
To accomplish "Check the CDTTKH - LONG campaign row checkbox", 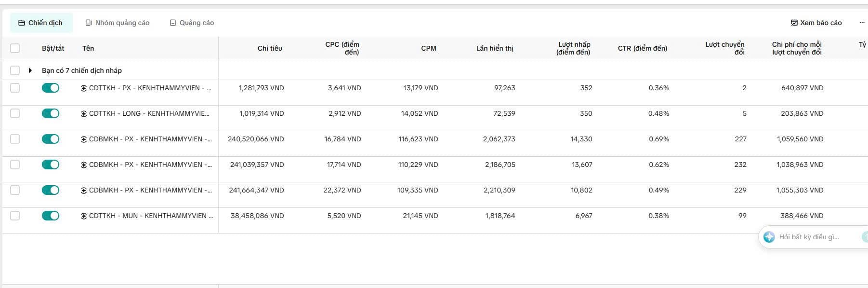I will [x=15, y=113].
